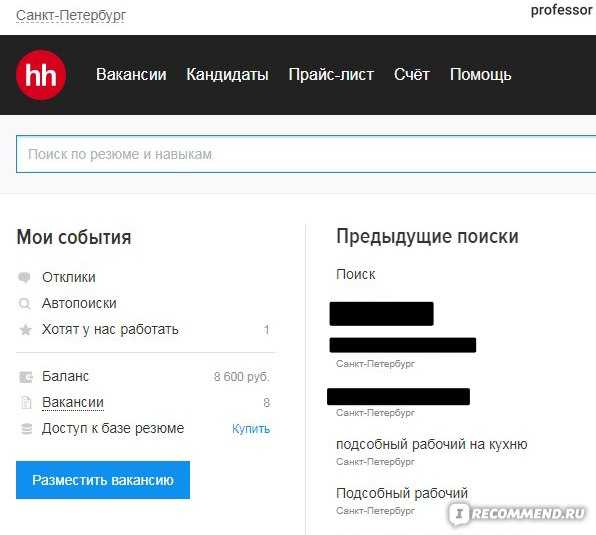The width and height of the screenshot is (596, 535).
Task: Click the 8 600 руб. balance value
Action: [241, 377]
